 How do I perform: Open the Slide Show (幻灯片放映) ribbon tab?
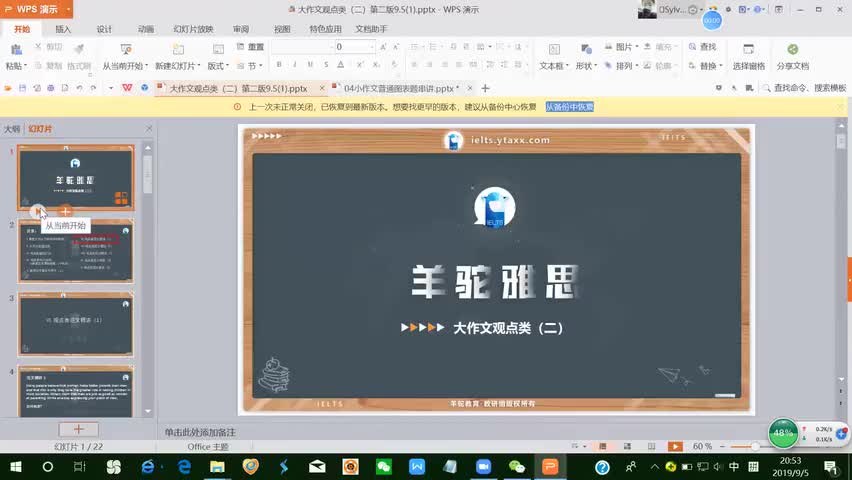coord(193,29)
